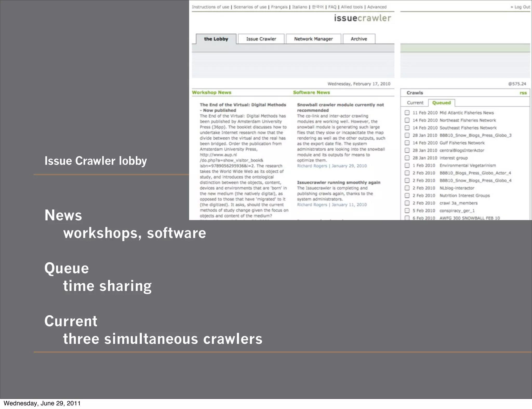Check the centralBlogsInterActor crawl
Viewport: 532px width, 409px height.
click(407, 150)
